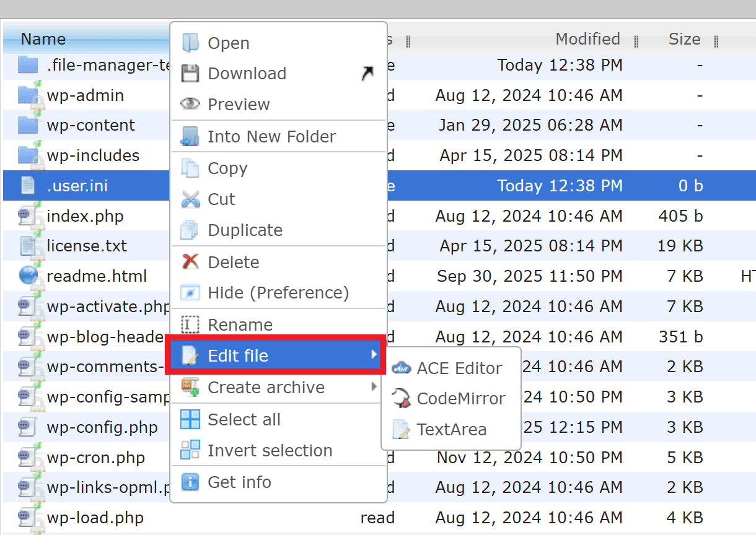Click the Name column header

click(43, 39)
